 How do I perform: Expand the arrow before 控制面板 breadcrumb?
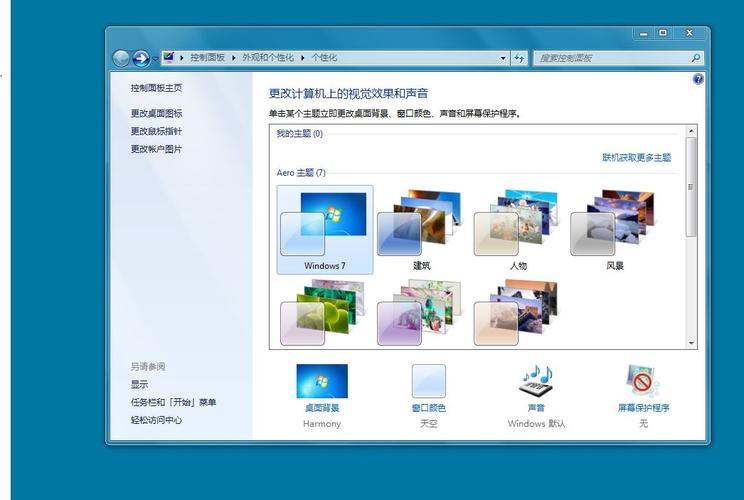182,58
